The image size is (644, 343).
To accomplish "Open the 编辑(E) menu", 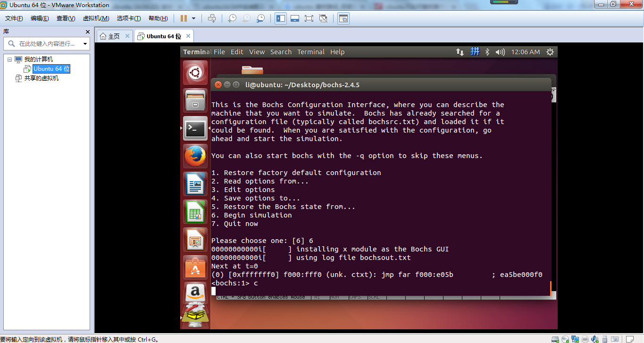I will pyautogui.click(x=40, y=18).
